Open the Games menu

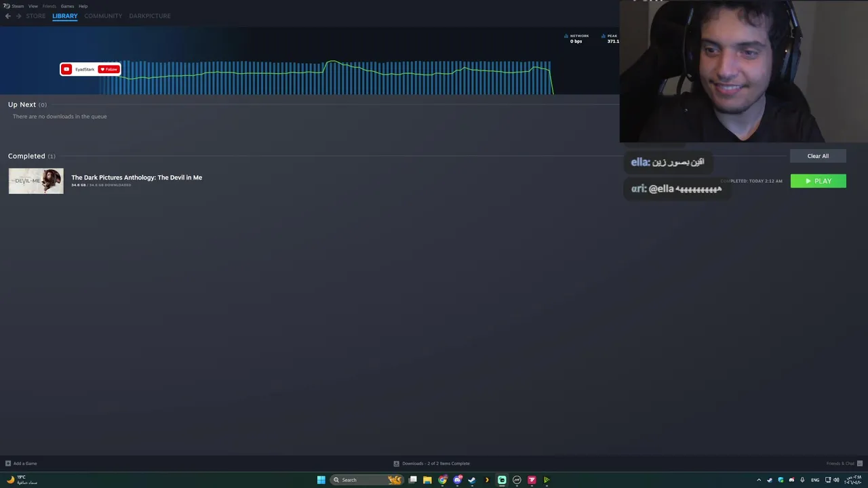[x=68, y=6]
